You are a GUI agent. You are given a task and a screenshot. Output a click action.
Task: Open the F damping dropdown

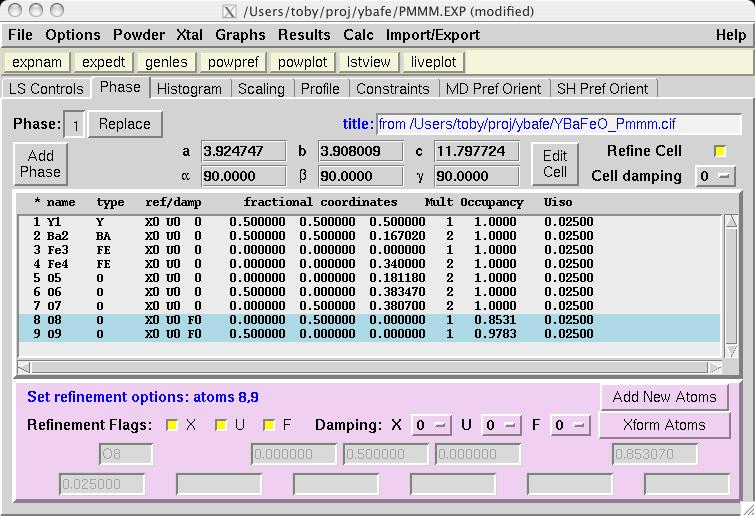570,425
